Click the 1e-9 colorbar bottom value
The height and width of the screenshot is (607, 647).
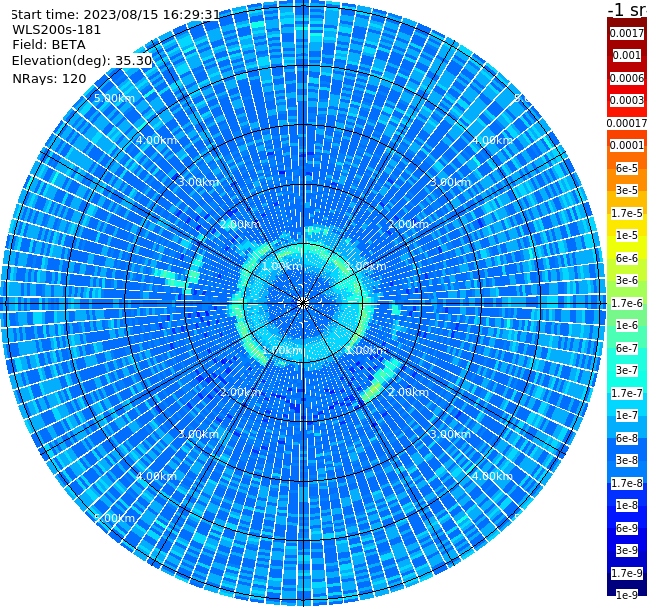click(x=627, y=595)
